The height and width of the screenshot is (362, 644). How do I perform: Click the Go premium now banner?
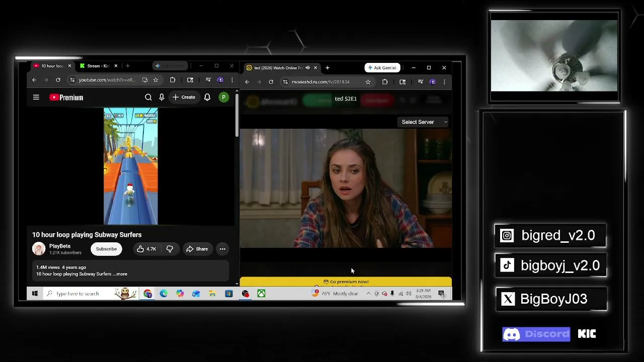346,282
